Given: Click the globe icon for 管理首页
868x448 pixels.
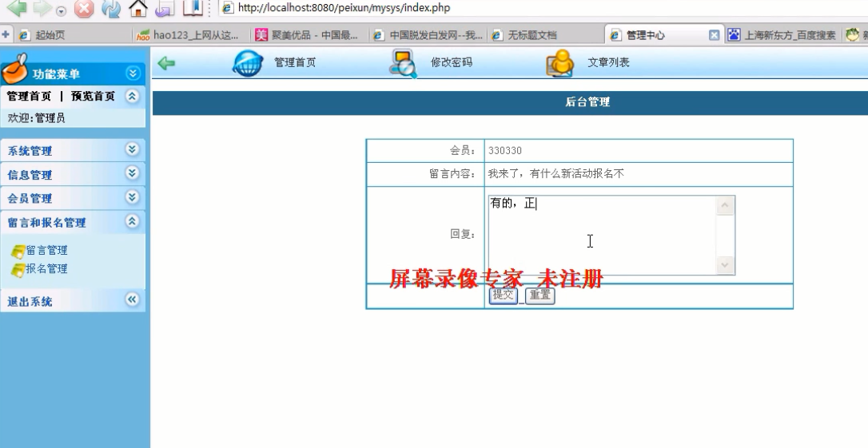Looking at the screenshot, I should pyautogui.click(x=247, y=63).
